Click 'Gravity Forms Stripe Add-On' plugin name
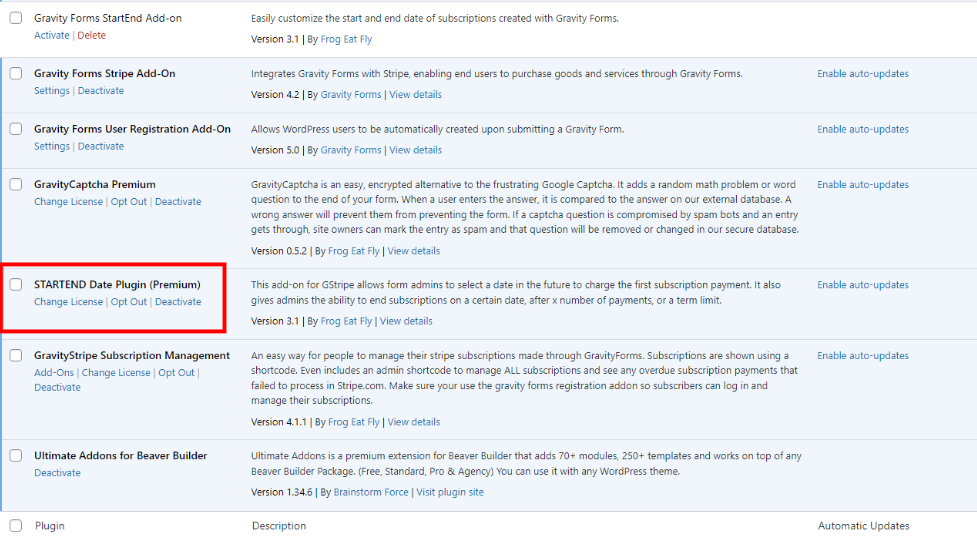Viewport: 977px width, 537px height. [x=105, y=74]
